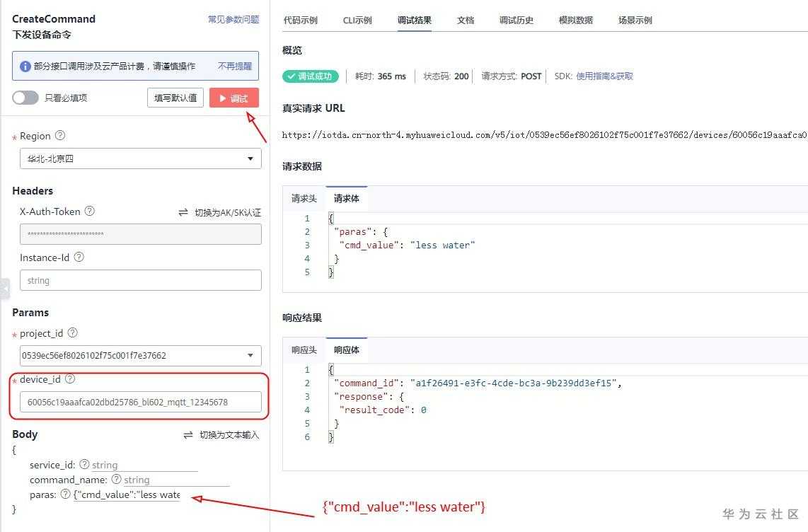Click the 状态码: 200 text
The height and width of the screenshot is (532, 808).
click(x=446, y=76)
